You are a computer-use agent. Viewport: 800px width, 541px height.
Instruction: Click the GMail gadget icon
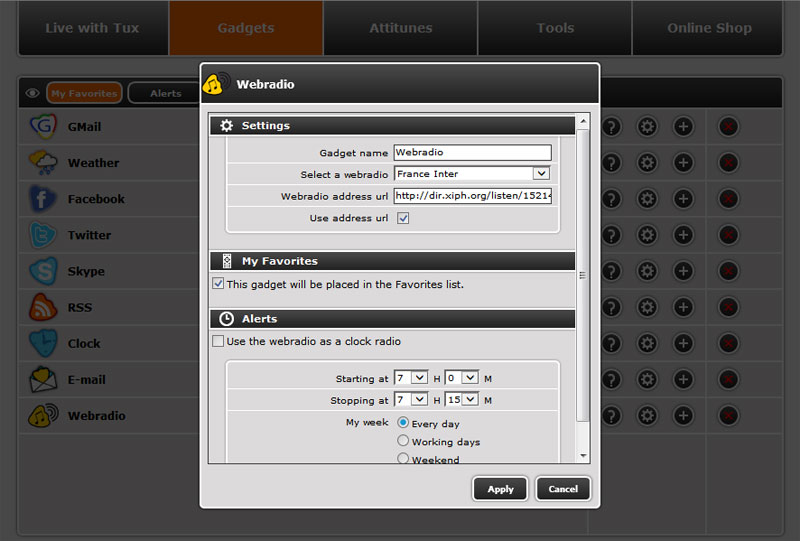(x=43, y=127)
